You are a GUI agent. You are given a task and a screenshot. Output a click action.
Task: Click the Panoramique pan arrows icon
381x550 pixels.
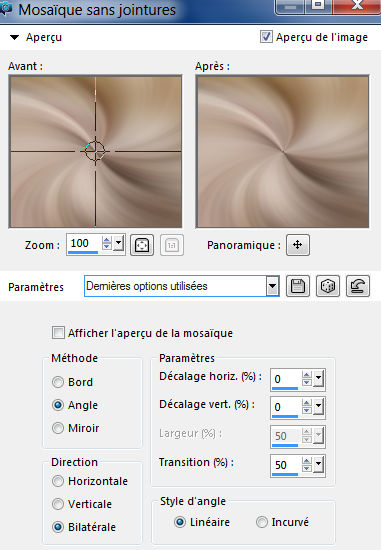click(298, 245)
